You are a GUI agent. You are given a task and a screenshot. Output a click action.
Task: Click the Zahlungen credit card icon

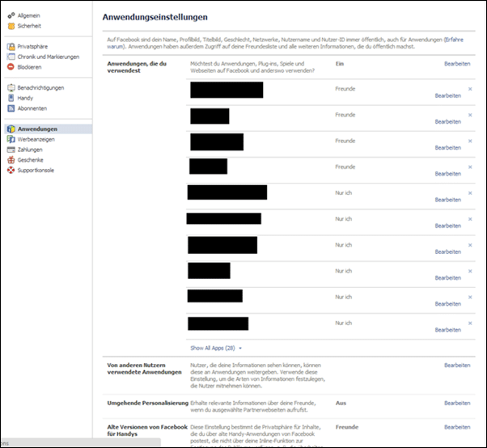[x=11, y=150]
